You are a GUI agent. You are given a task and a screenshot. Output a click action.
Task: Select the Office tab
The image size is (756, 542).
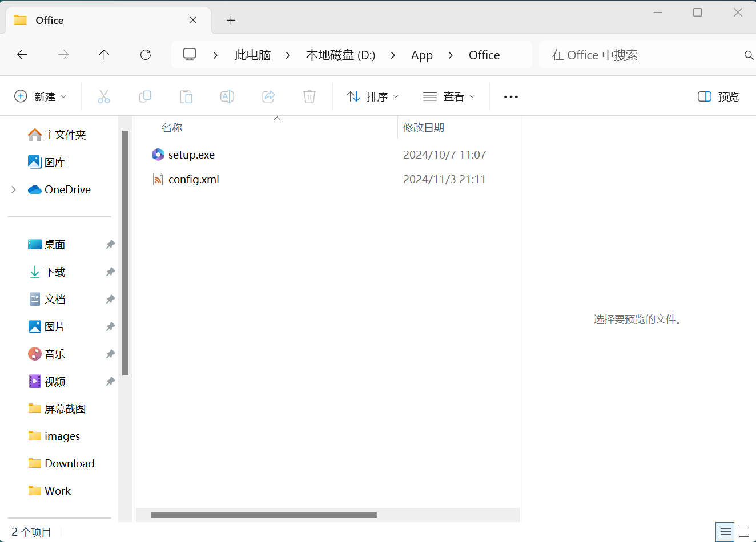click(108, 21)
